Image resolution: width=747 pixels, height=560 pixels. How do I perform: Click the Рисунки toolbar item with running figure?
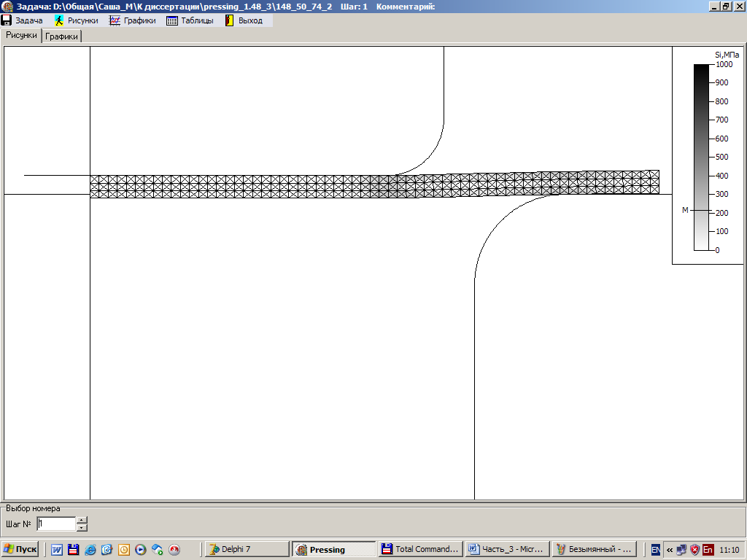point(76,20)
